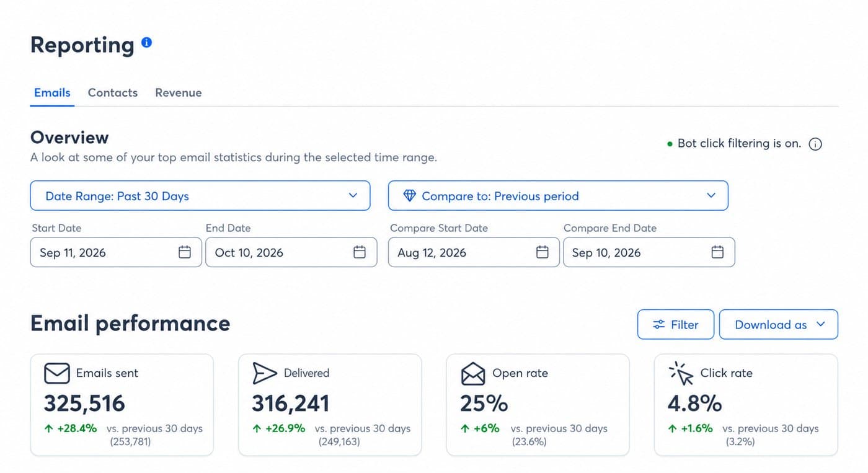Image resolution: width=868 pixels, height=473 pixels.
Task: Click the envelope icon on Emails sent
Action: 57,373
